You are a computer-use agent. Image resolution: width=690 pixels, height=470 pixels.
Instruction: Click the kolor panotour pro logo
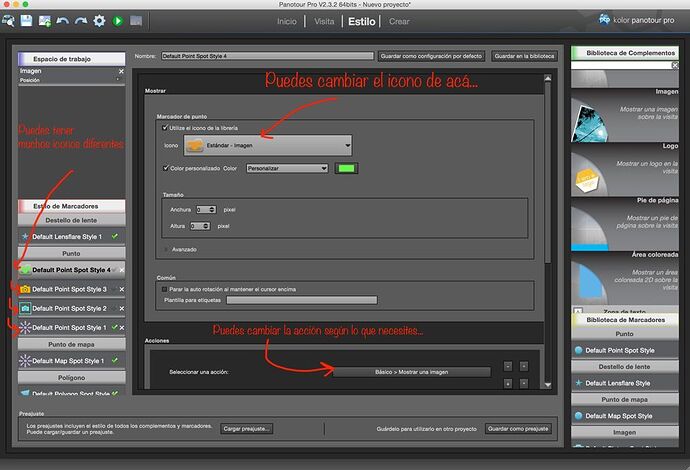[636, 20]
